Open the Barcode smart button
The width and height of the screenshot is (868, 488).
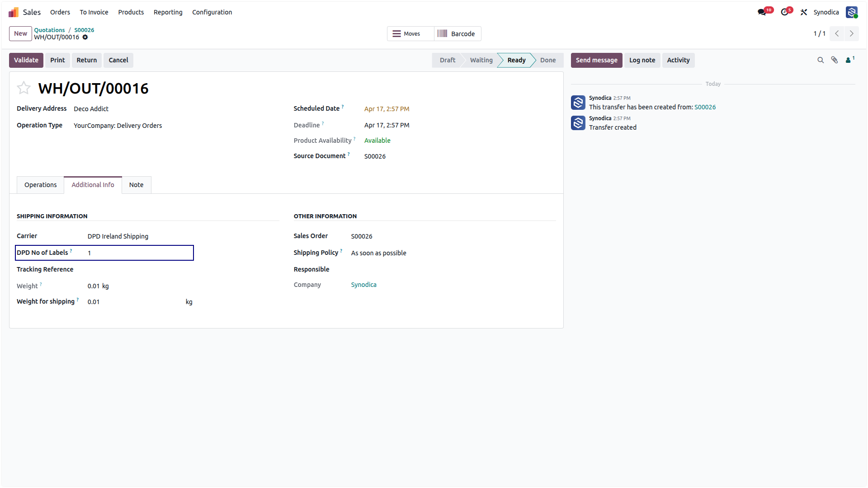click(x=458, y=34)
